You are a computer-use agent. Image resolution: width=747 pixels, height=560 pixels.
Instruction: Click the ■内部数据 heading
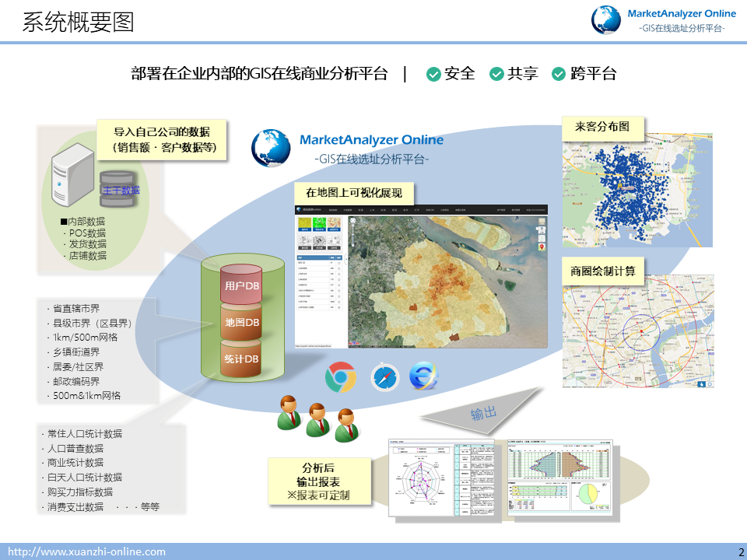click(x=83, y=222)
